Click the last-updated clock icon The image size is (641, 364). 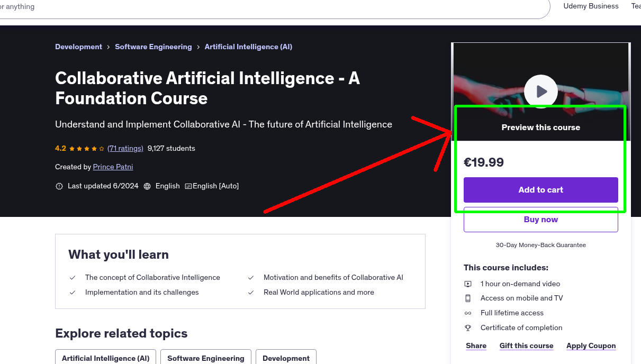point(59,186)
